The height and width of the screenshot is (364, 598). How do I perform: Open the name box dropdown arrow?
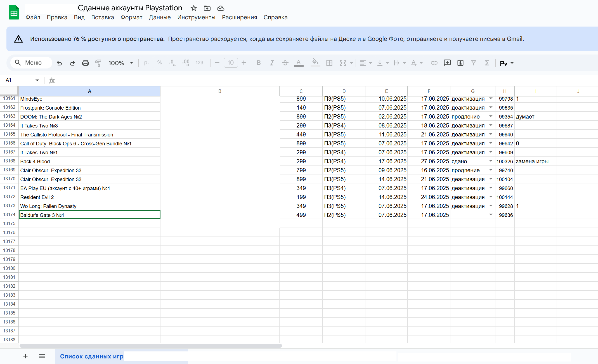(37, 80)
